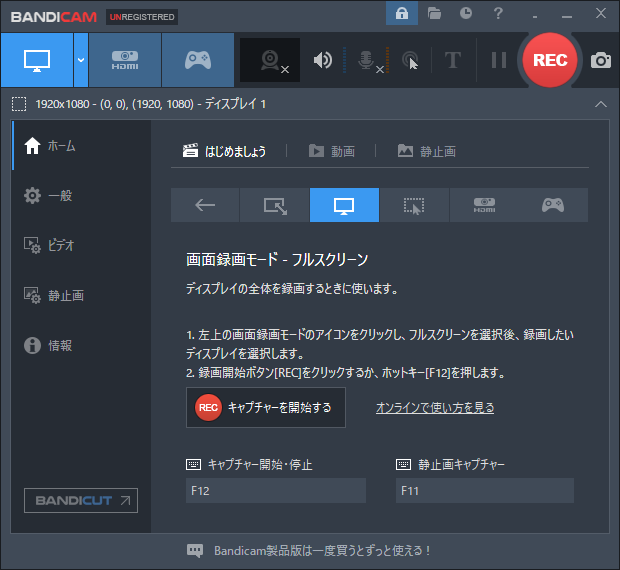
Task: Start recording with the big REC button
Action: point(550,60)
